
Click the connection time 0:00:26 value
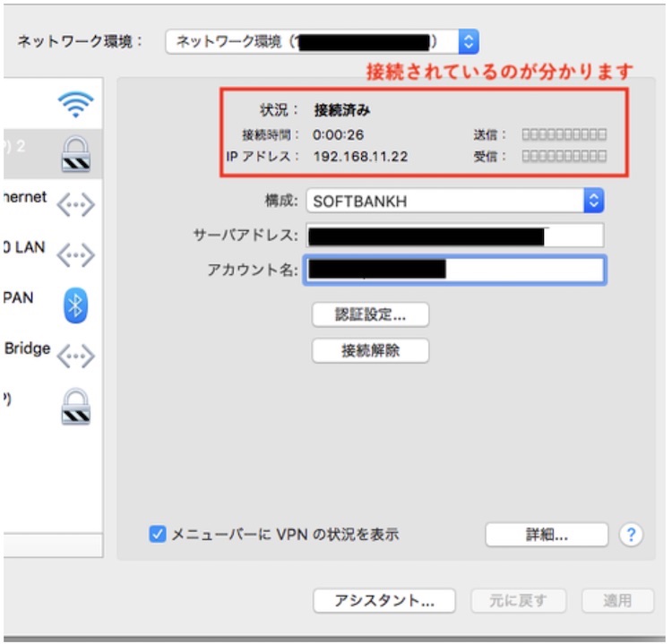click(338, 135)
